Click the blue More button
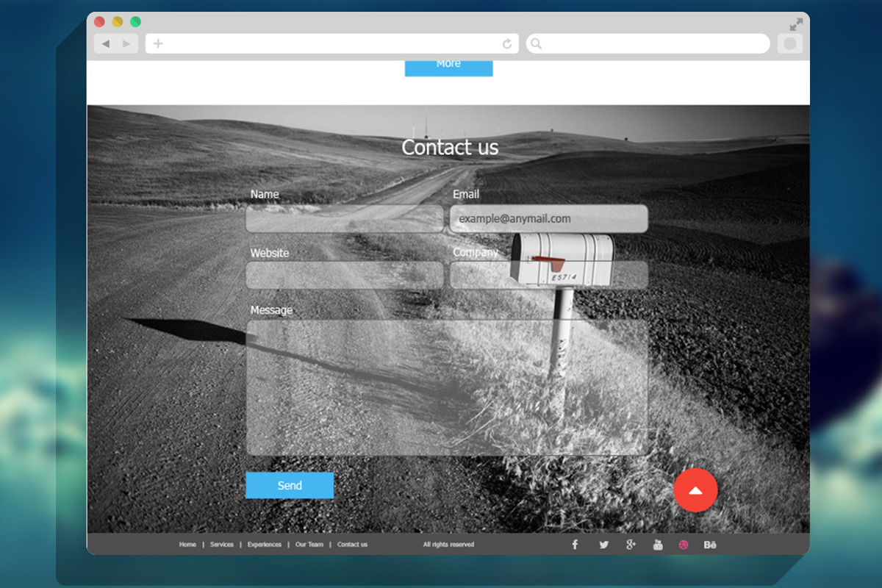The image size is (882, 588). [x=448, y=68]
